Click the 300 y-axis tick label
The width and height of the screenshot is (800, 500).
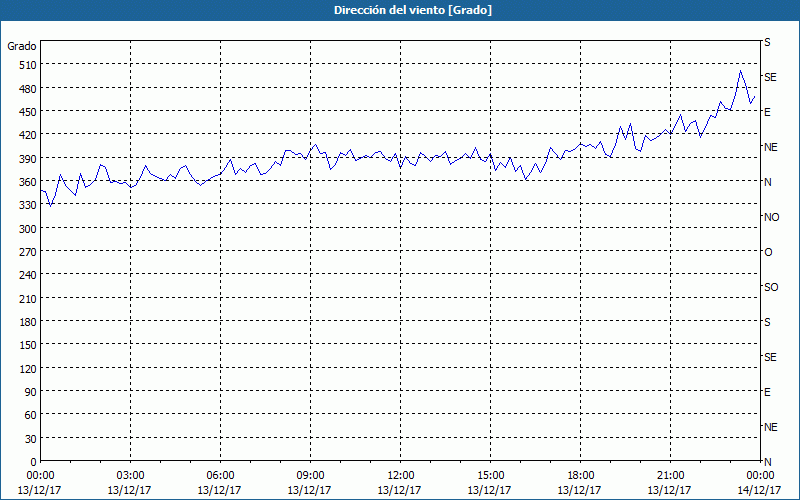click(x=28, y=229)
